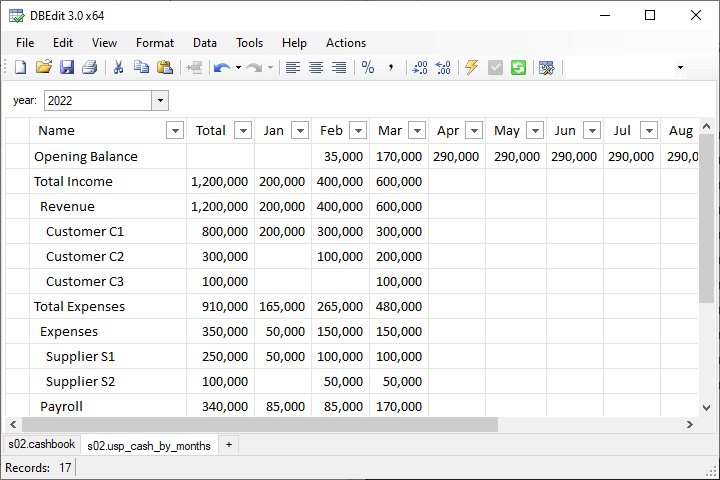This screenshot has height=480, width=720.
Task: Apply comma thousands separator format
Action: coord(391,68)
